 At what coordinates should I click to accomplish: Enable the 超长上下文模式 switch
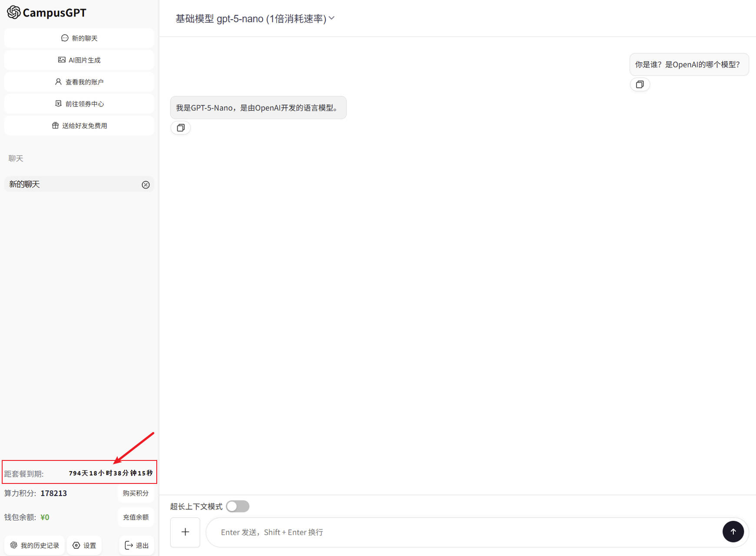(238, 506)
